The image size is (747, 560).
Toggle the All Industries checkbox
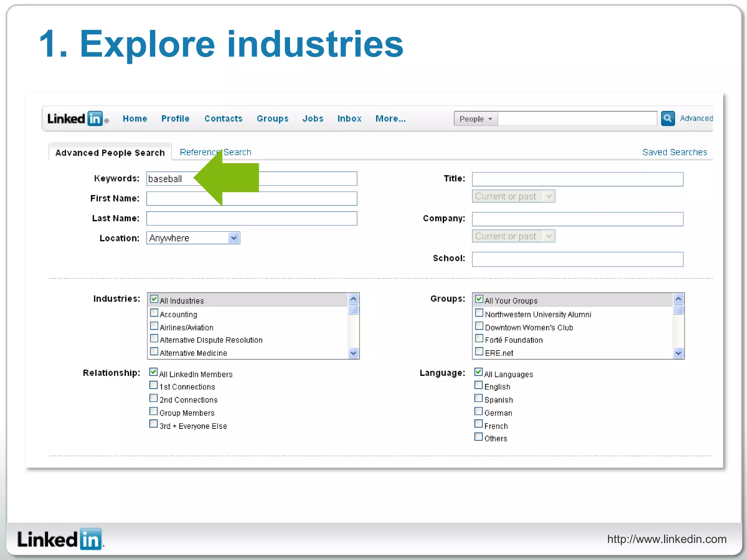point(154,299)
